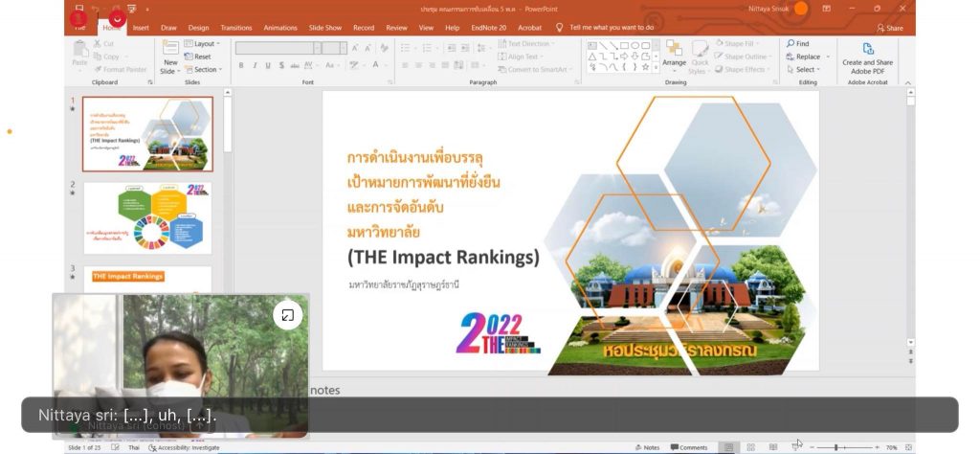Switch to Reading View icon
This screenshot has width=980, height=454.
773,447
